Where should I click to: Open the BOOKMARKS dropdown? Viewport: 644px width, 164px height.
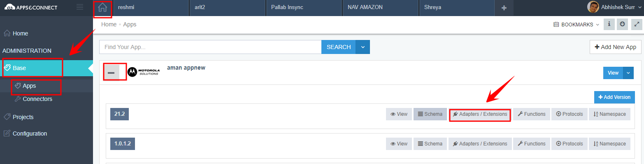tap(577, 25)
